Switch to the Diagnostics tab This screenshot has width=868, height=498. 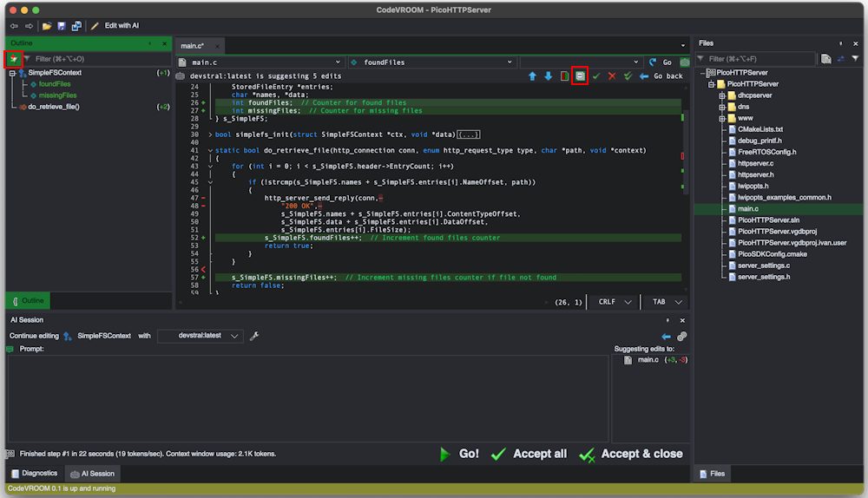point(35,474)
